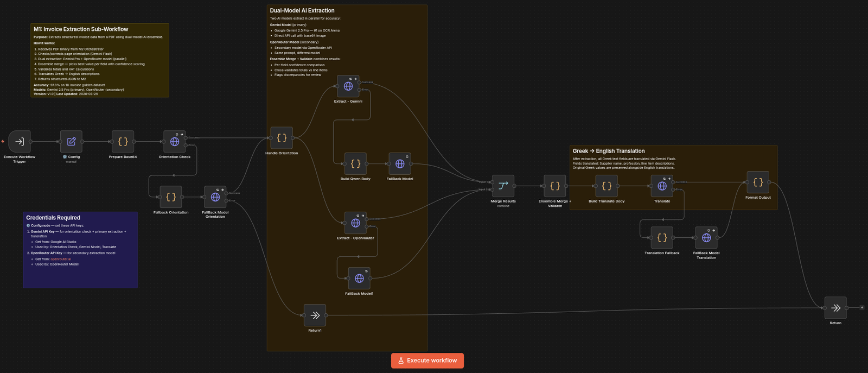
Task: Click the Dual-Model AI Extraction note title
Action: tap(302, 10)
